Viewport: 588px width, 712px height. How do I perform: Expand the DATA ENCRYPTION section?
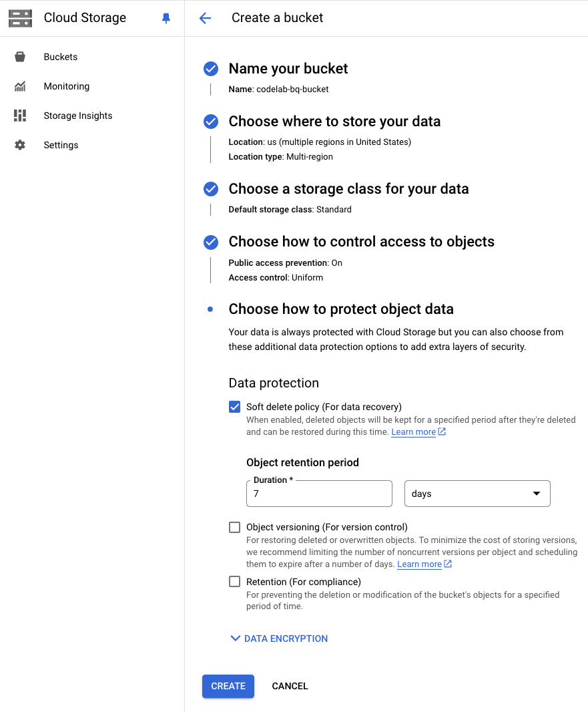click(x=278, y=639)
